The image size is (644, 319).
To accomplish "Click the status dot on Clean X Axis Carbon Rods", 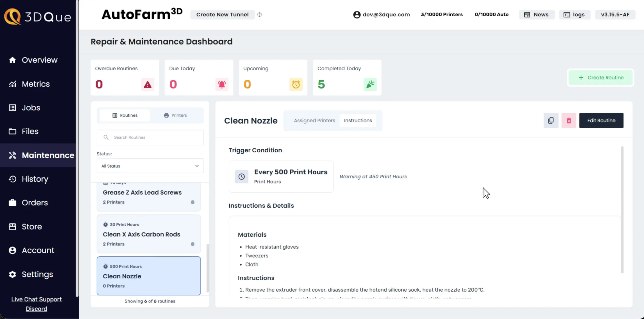I will 193,244.
